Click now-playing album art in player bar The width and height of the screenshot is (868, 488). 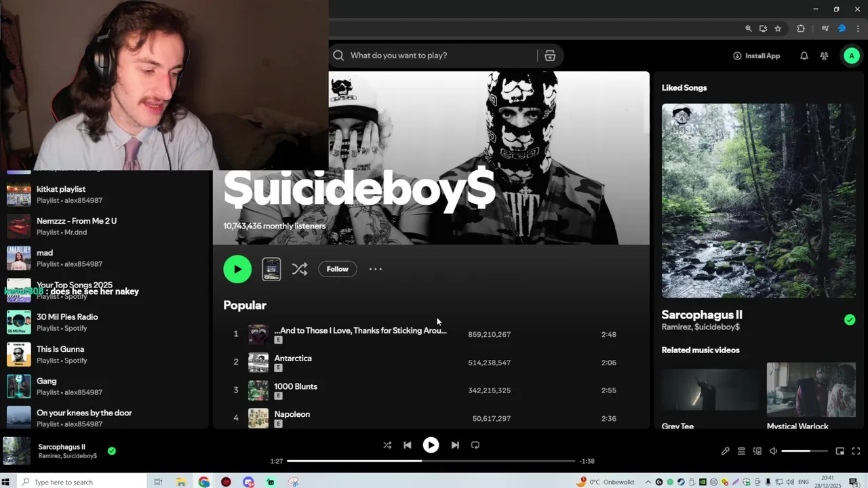point(17,451)
